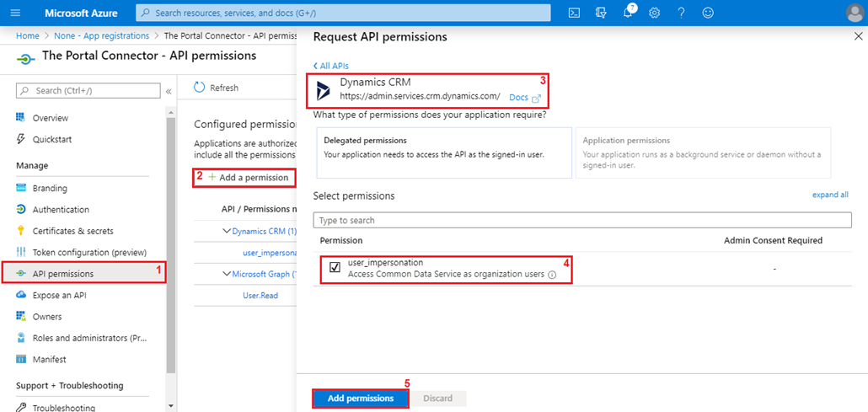Image resolution: width=868 pixels, height=412 pixels.
Task: Collapse the Dynamics CRM permissions group
Action: click(227, 230)
